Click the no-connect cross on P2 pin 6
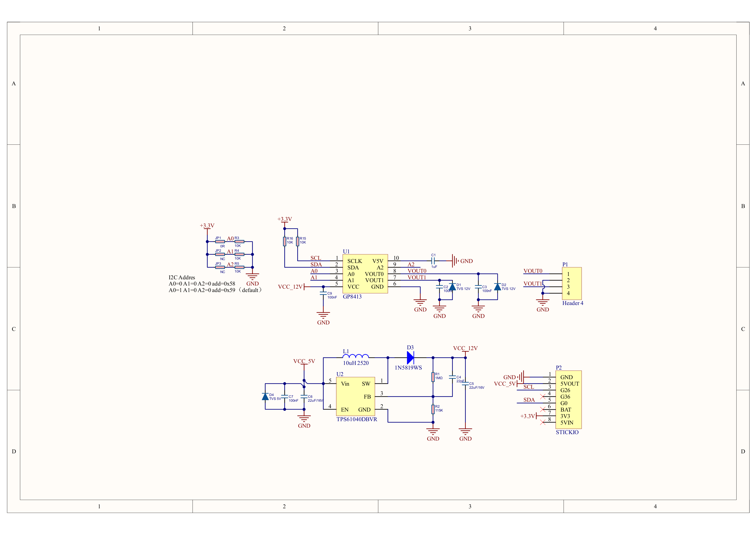756x535 pixels. 543,409
